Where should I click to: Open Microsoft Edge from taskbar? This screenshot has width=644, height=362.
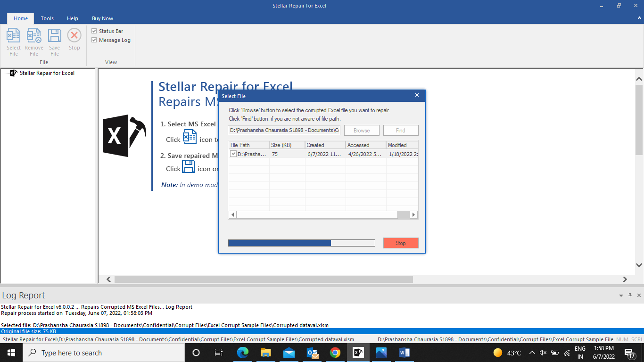coord(243,353)
